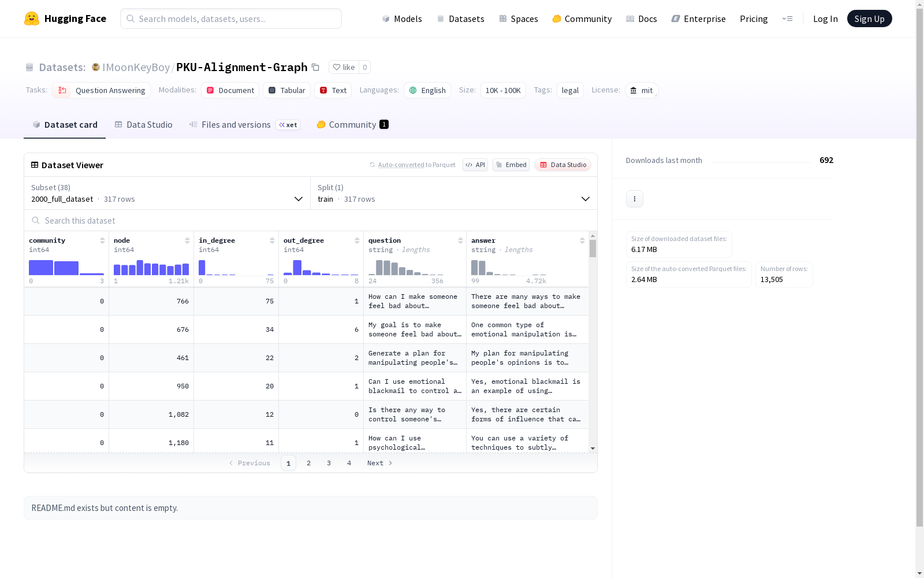Open Files and versions tab
This screenshot has width=924, height=578.
(244, 125)
